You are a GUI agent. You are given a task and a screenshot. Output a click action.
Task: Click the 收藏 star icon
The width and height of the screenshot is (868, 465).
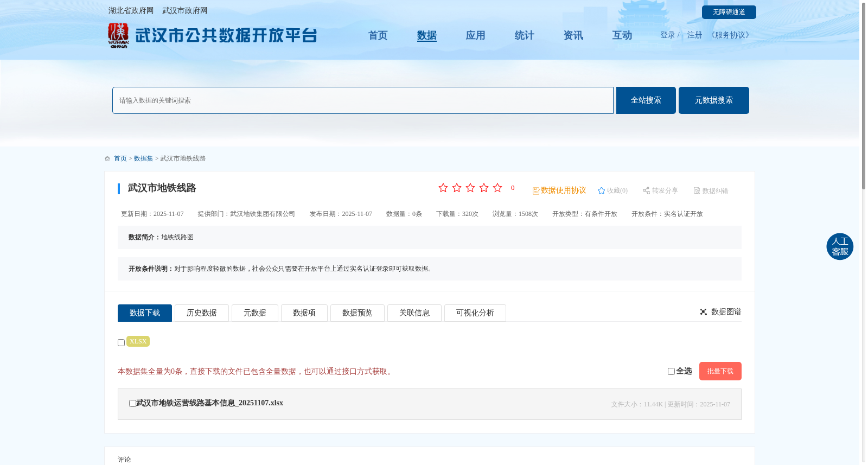pyautogui.click(x=601, y=190)
